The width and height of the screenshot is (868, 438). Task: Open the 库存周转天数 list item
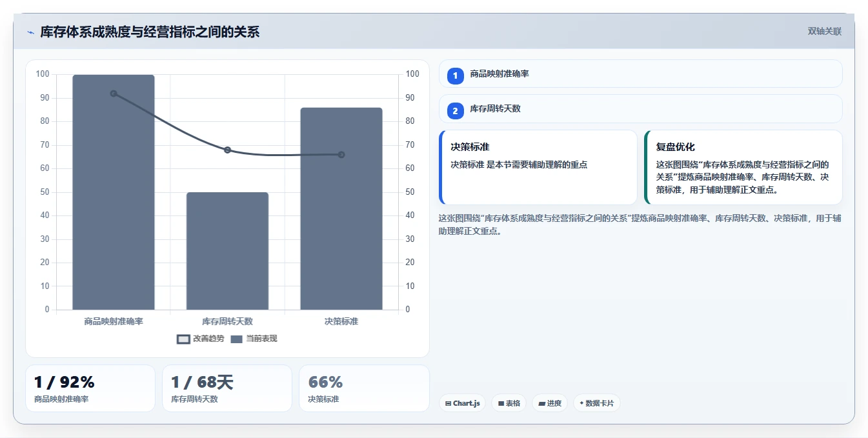(x=640, y=108)
